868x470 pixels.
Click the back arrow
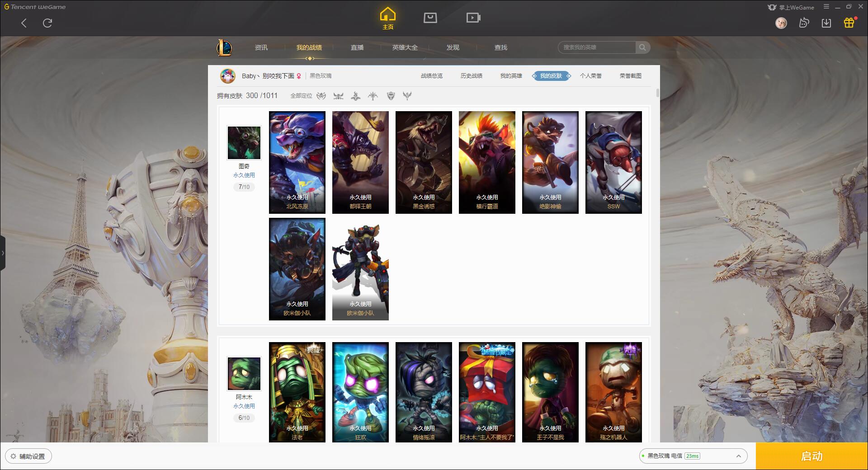pyautogui.click(x=24, y=23)
